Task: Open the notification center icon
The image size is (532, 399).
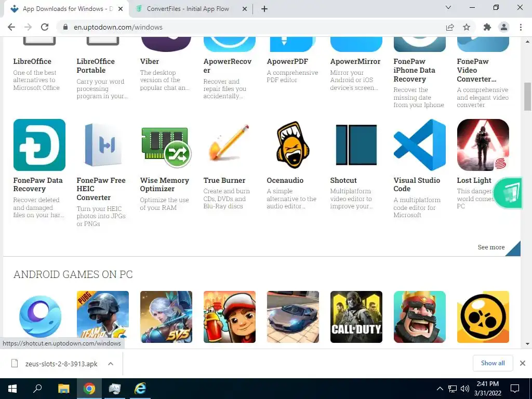Action: pos(515,389)
